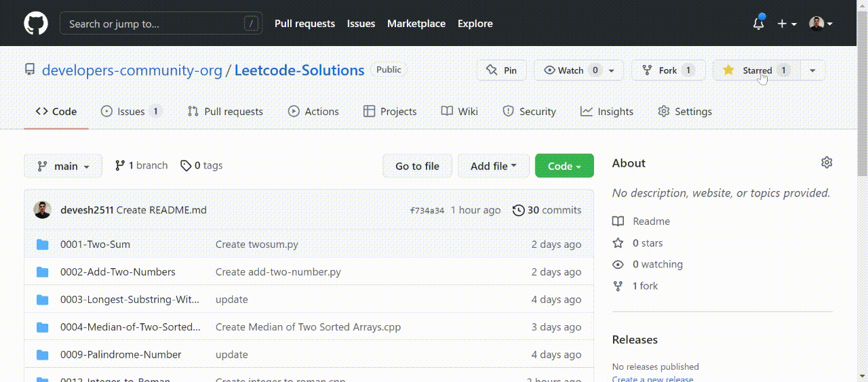Click the About settings gear icon
The width and height of the screenshot is (868, 382).
click(x=826, y=163)
